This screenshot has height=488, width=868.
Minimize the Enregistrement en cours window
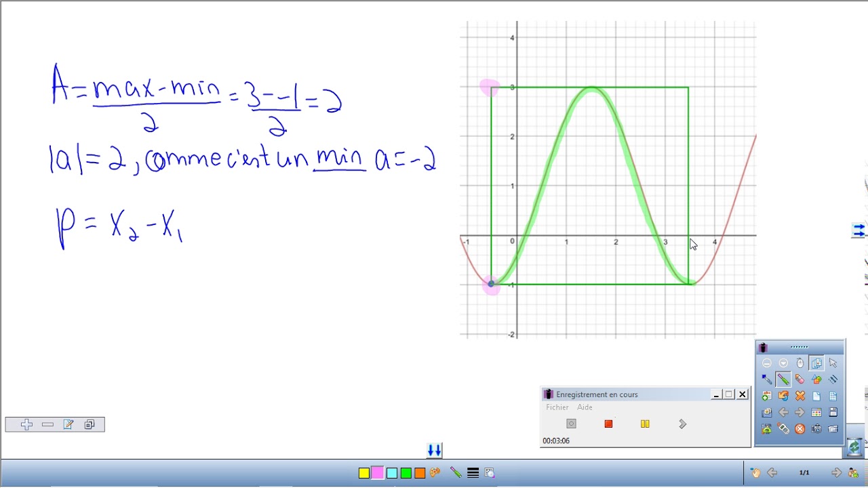(x=716, y=394)
